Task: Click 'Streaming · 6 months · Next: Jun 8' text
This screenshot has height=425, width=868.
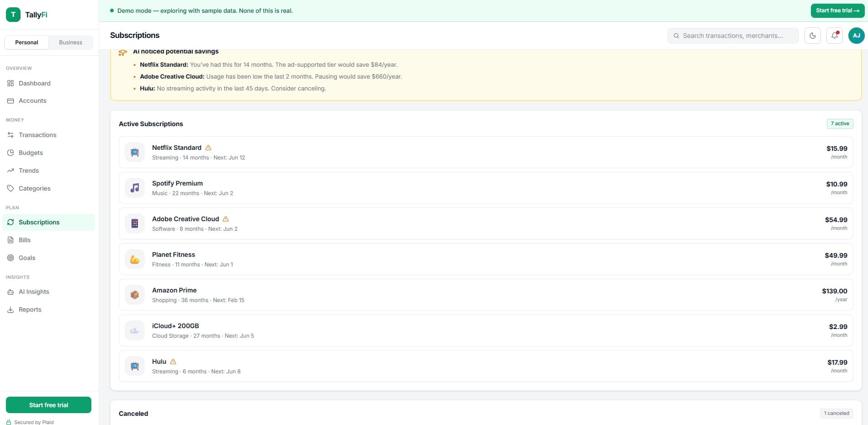Action: click(x=196, y=372)
